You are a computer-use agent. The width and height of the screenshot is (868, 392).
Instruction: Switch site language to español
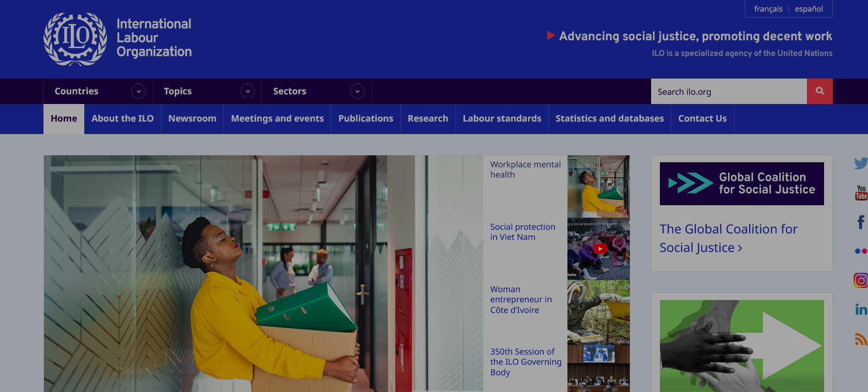pyautogui.click(x=809, y=9)
